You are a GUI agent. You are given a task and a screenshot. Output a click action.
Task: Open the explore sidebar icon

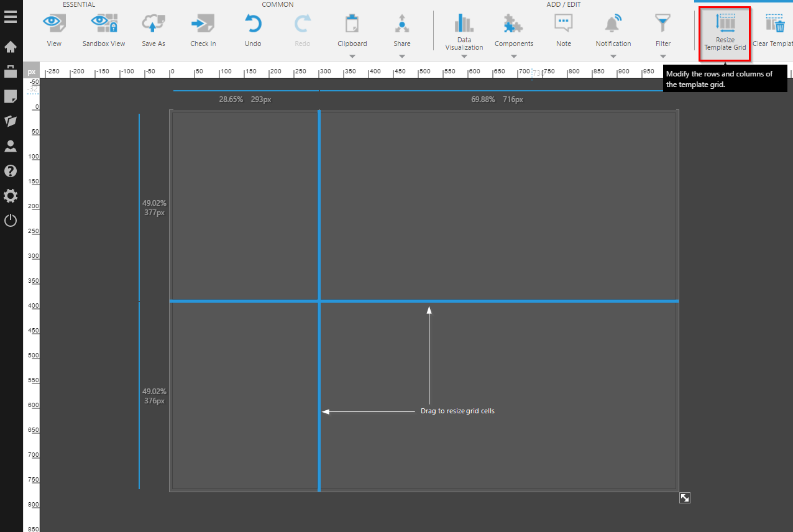tap(11, 121)
